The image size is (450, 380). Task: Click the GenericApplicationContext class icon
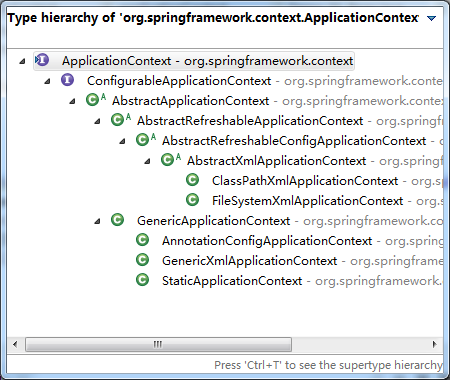117,220
